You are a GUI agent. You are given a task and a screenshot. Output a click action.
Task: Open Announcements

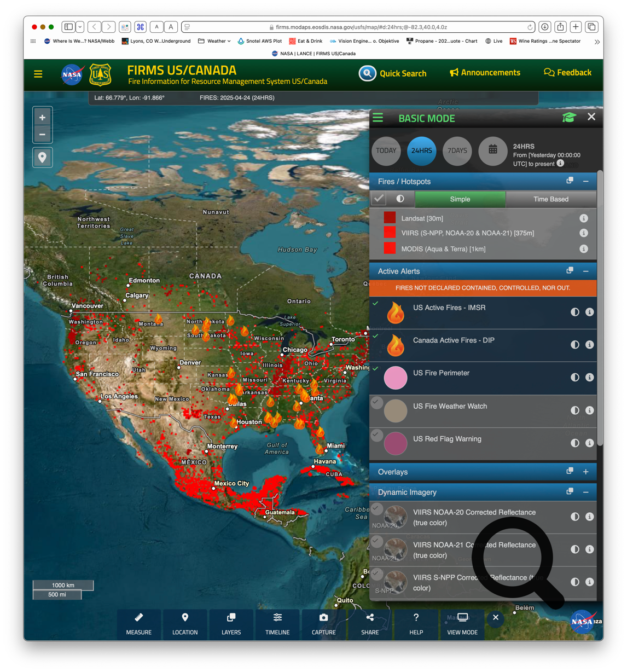[x=485, y=72]
